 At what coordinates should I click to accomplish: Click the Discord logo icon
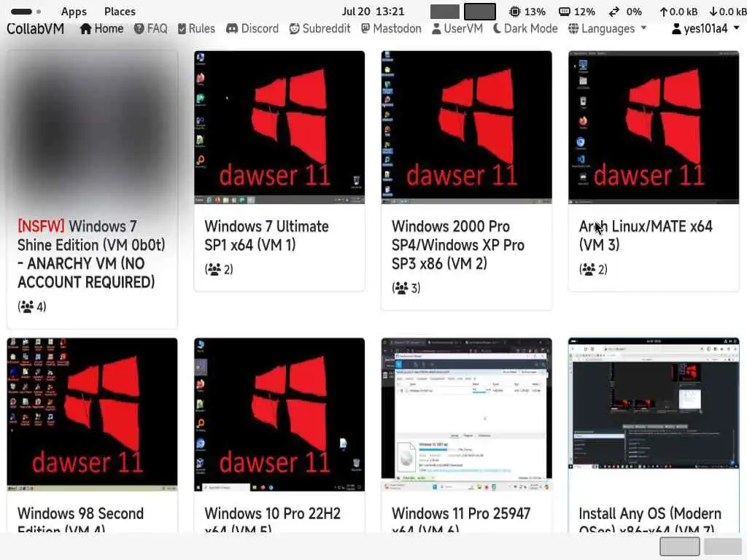click(232, 28)
